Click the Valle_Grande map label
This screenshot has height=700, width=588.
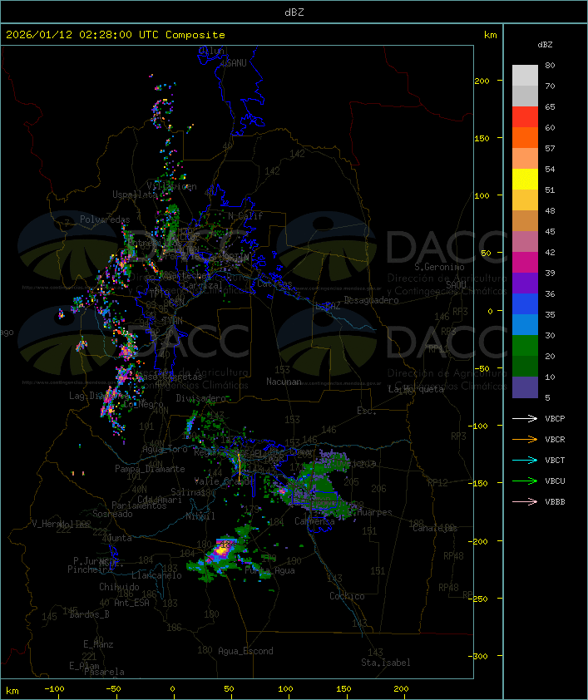coord(224,481)
